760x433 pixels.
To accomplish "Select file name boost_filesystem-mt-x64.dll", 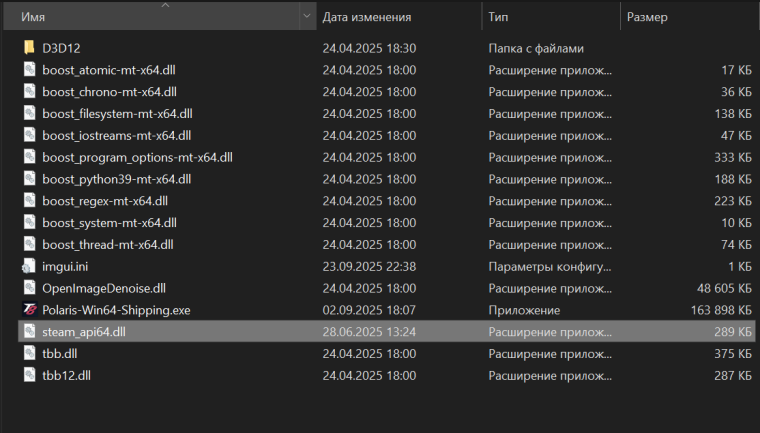I will (x=117, y=114).
